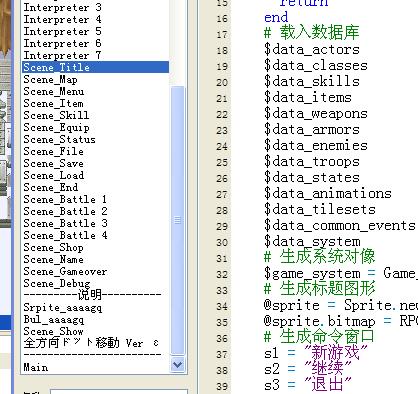
Task: Click the string "新游戏" on s1 line
Action: tap(336, 352)
